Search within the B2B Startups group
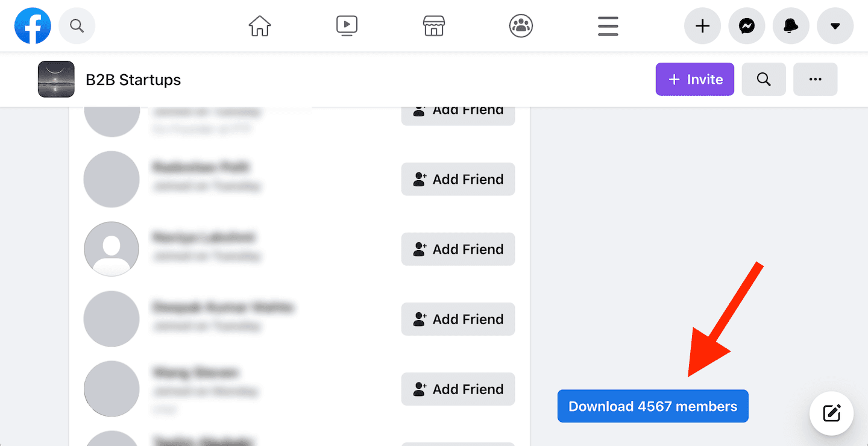 point(764,80)
